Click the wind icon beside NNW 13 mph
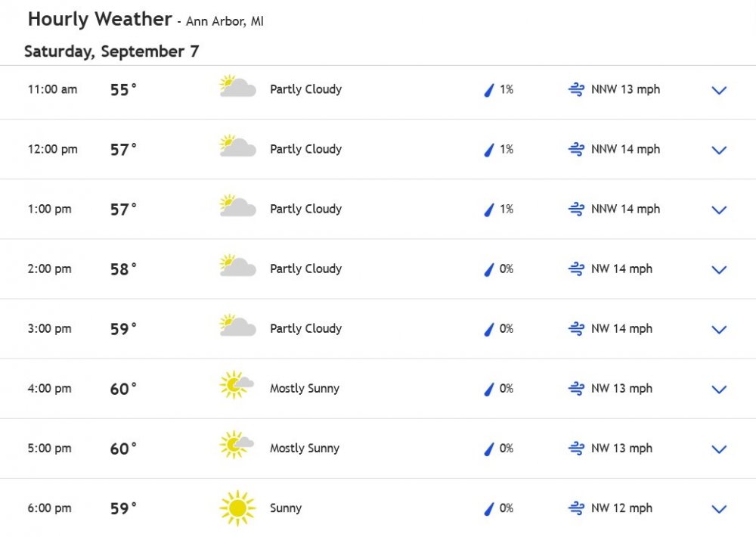The height and width of the screenshot is (537, 756). pyautogui.click(x=575, y=89)
